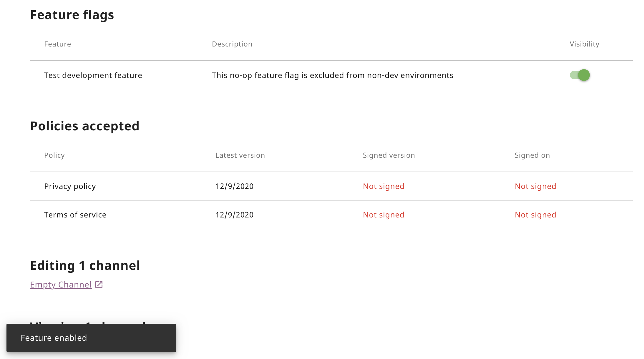Click the Signed version column header
Screen dimensions: 644x359
point(389,155)
